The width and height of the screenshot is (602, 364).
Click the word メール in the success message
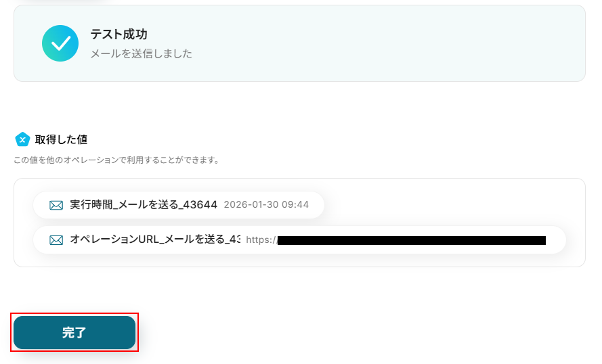106,53
